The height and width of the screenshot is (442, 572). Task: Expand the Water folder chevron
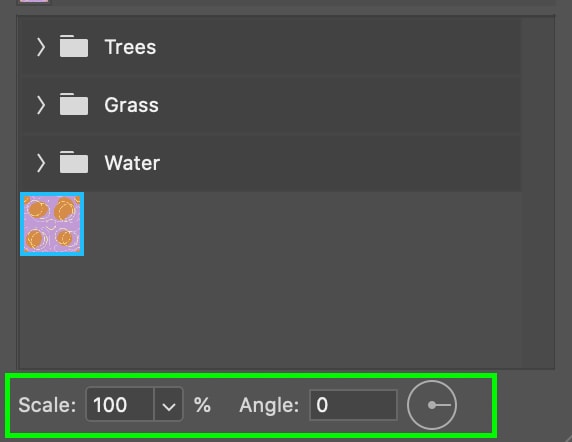[41, 163]
